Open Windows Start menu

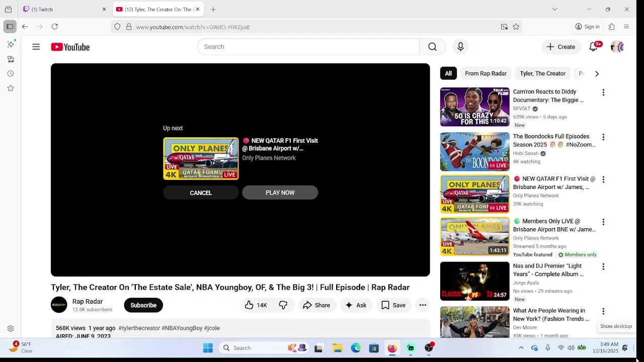pos(208,348)
